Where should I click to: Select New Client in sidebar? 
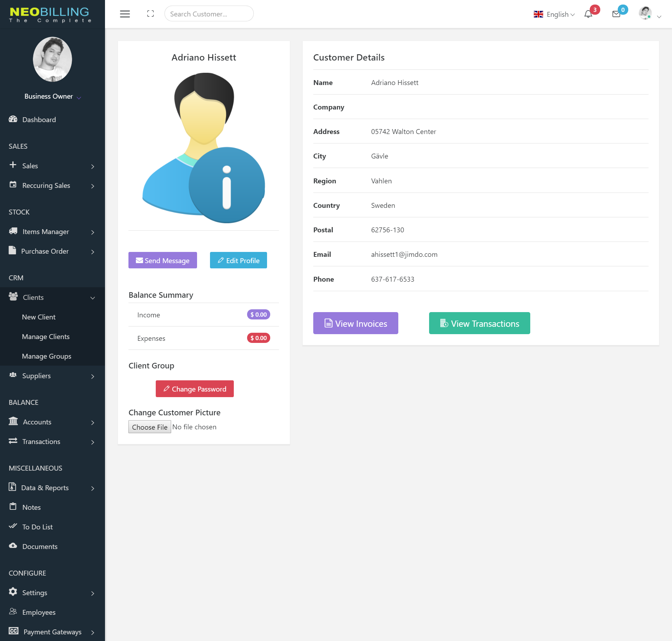39,317
